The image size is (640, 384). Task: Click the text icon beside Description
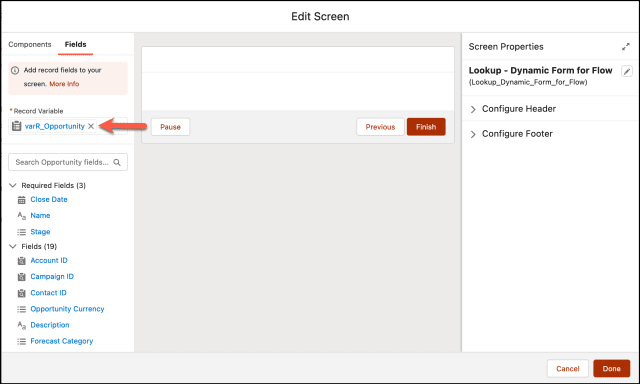[22, 325]
